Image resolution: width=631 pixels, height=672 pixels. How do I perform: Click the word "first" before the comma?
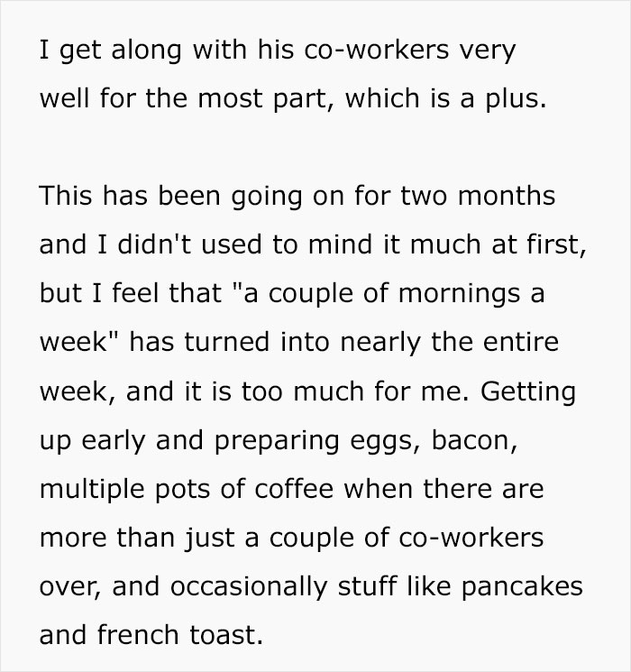coord(552,244)
